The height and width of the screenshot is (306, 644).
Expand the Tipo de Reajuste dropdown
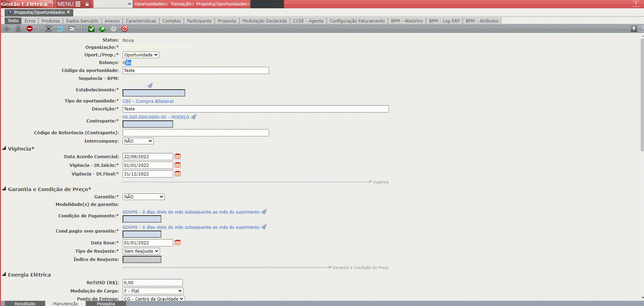pos(141,251)
